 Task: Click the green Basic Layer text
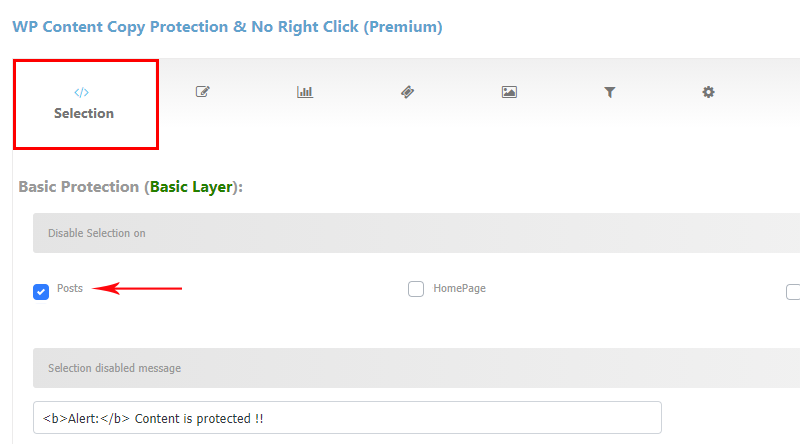[191, 187]
